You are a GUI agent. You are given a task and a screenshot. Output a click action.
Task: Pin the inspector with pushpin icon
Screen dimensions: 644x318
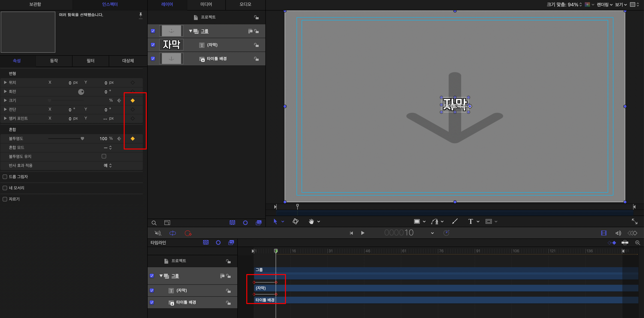coord(141,15)
